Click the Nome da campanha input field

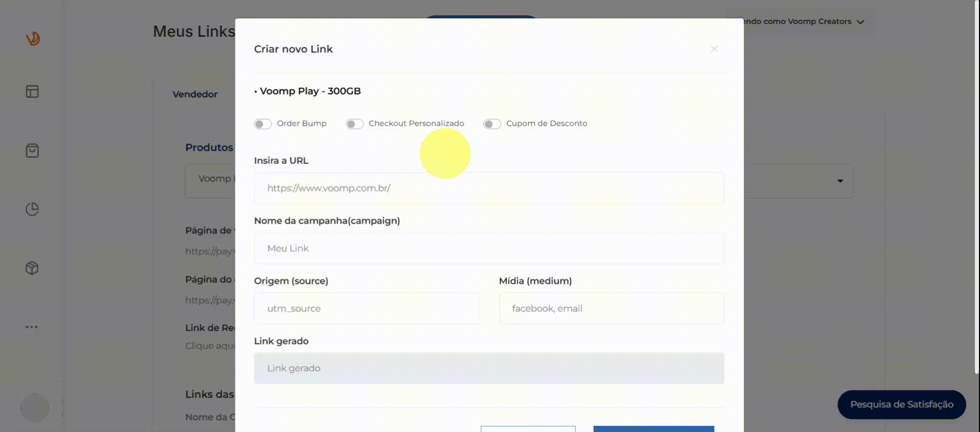489,248
